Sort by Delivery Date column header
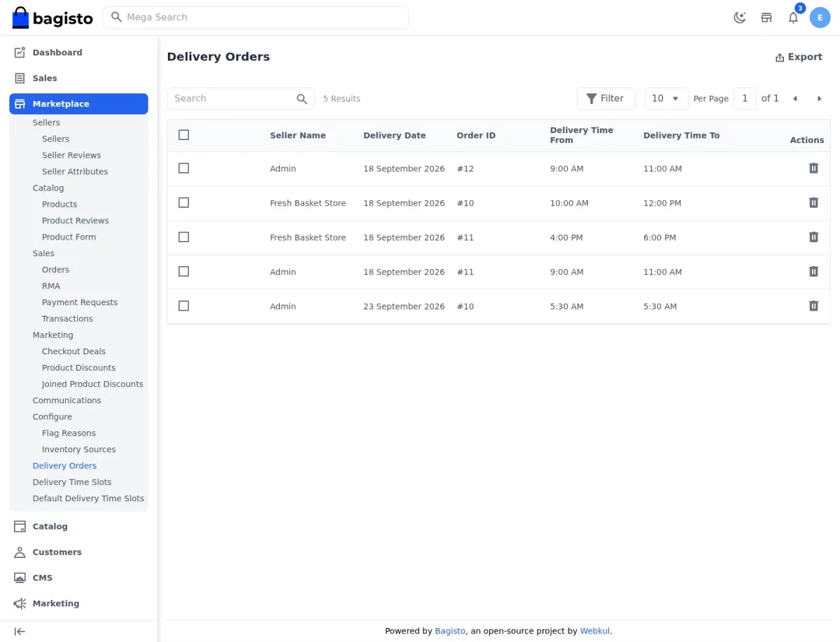Viewport: 840px width, 642px height. click(394, 135)
